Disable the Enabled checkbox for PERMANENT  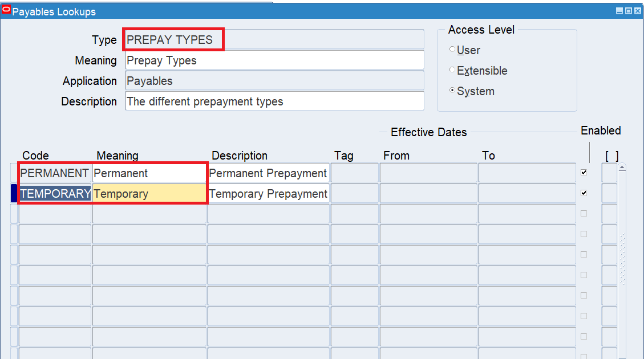point(584,172)
